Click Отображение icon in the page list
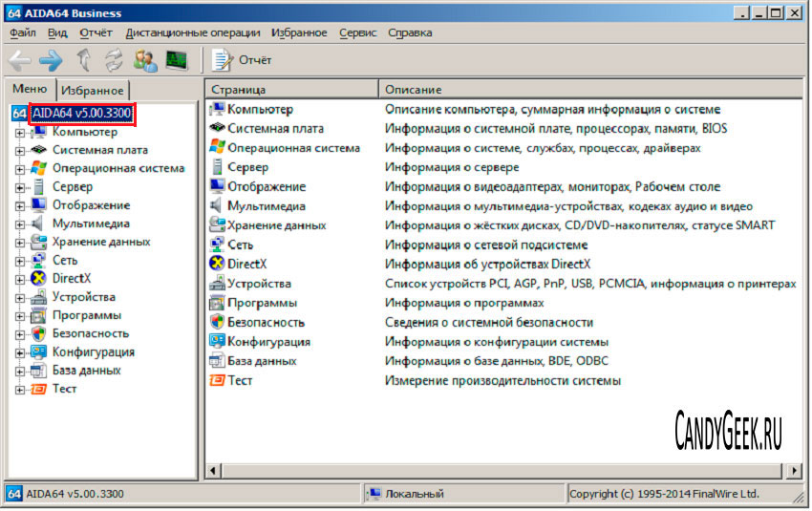The image size is (812, 511). click(x=217, y=186)
